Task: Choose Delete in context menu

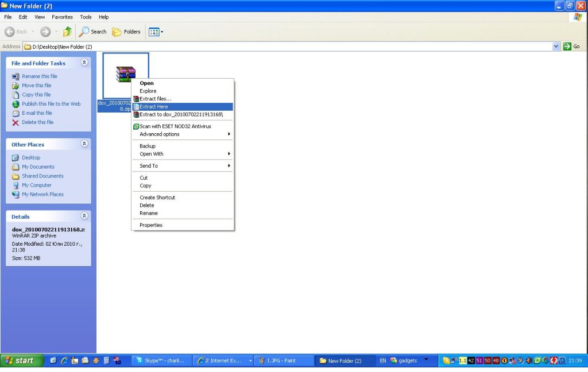Action: tap(183, 206)
